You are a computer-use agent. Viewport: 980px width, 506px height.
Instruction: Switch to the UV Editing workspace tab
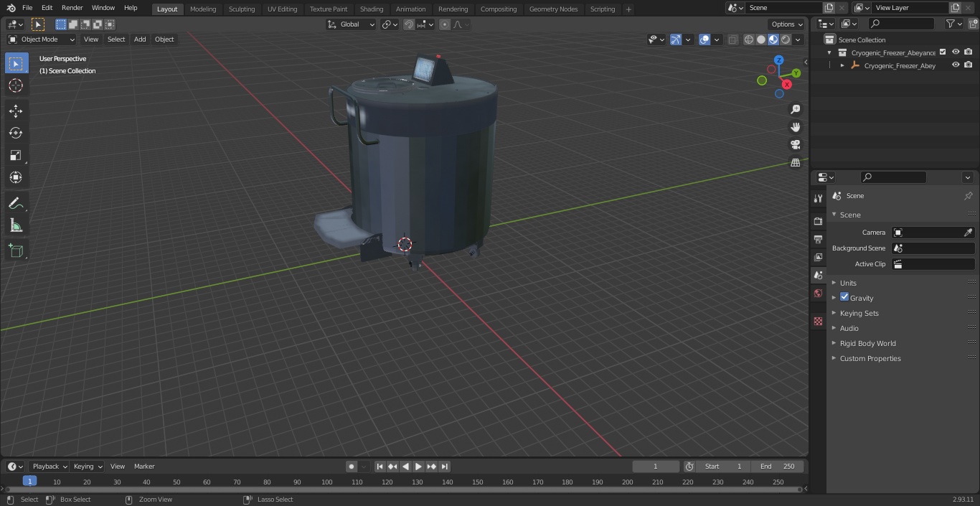pyautogui.click(x=282, y=9)
